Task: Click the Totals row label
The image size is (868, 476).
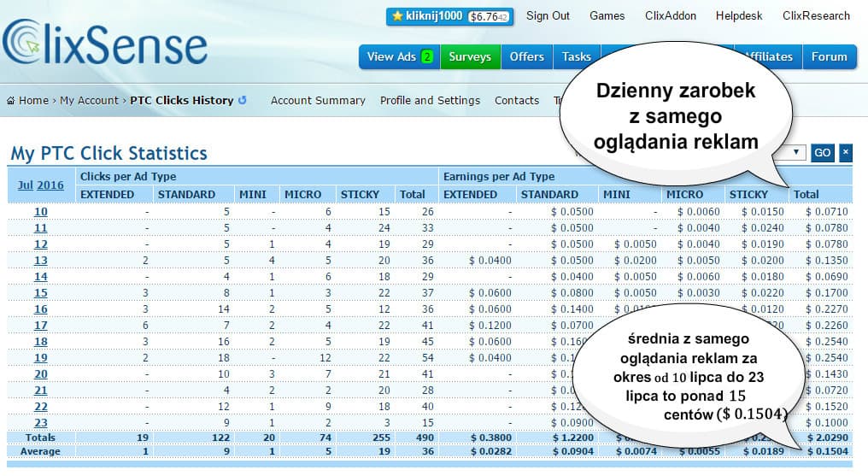Action: pyautogui.click(x=40, y=438)
